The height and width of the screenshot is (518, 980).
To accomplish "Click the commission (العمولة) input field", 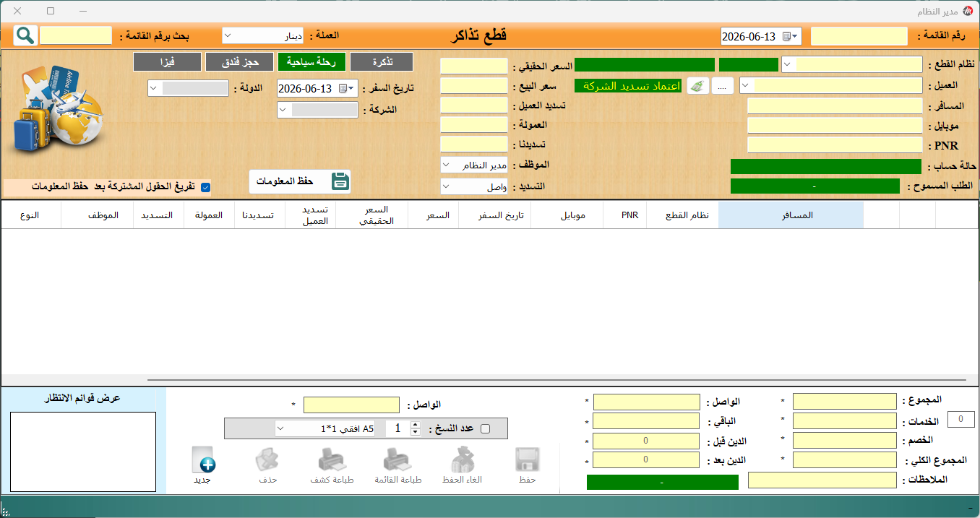I will point(474,125).
